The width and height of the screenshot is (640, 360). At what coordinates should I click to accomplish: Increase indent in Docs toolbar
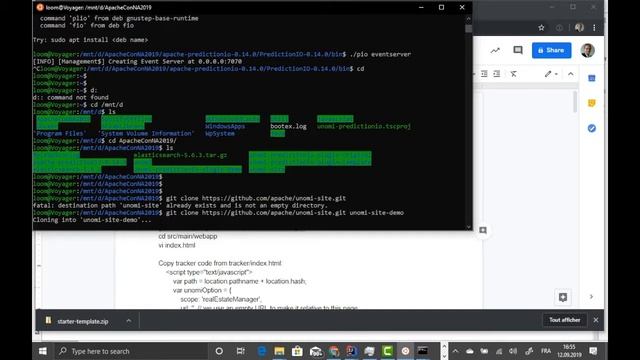coord(497,74)
